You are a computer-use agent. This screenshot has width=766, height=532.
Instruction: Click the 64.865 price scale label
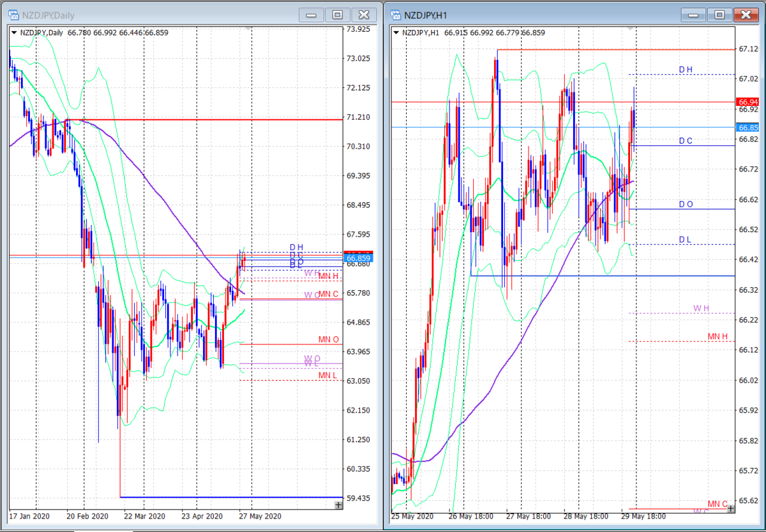(358, 323)
